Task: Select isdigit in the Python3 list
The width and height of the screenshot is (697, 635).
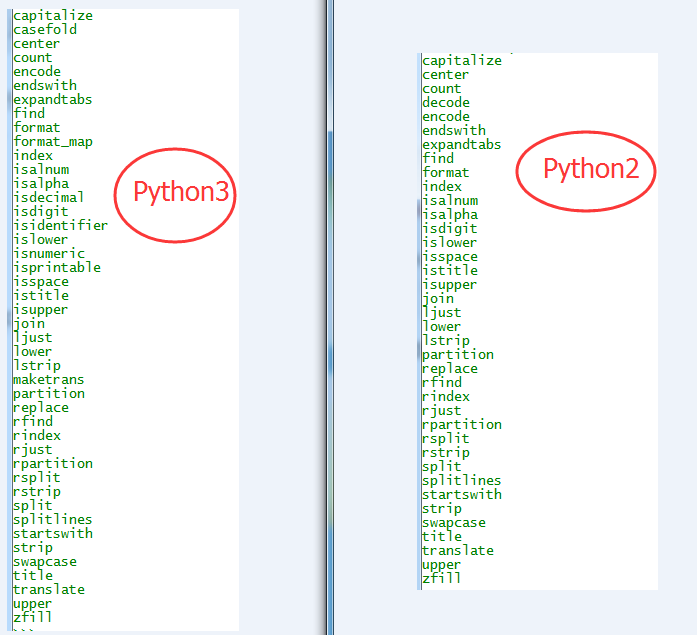Action: click(x=40, y=212)
